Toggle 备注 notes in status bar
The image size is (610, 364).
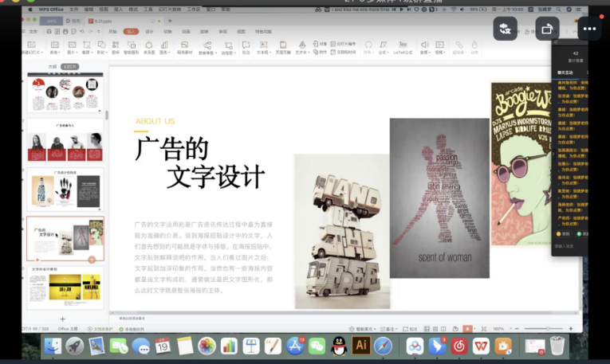(388, 329)
